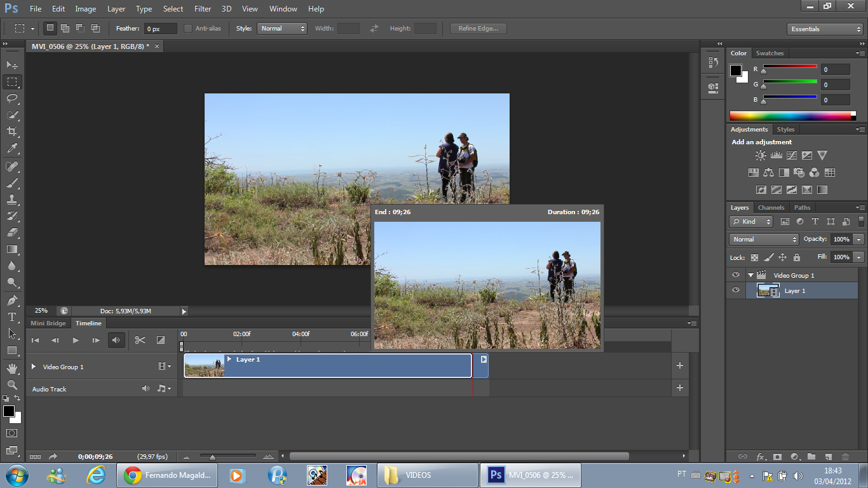This screenshot has height=488, width=868.
Task: Expand the Video Group 1 track in Timeline
Action: point(32,367)
